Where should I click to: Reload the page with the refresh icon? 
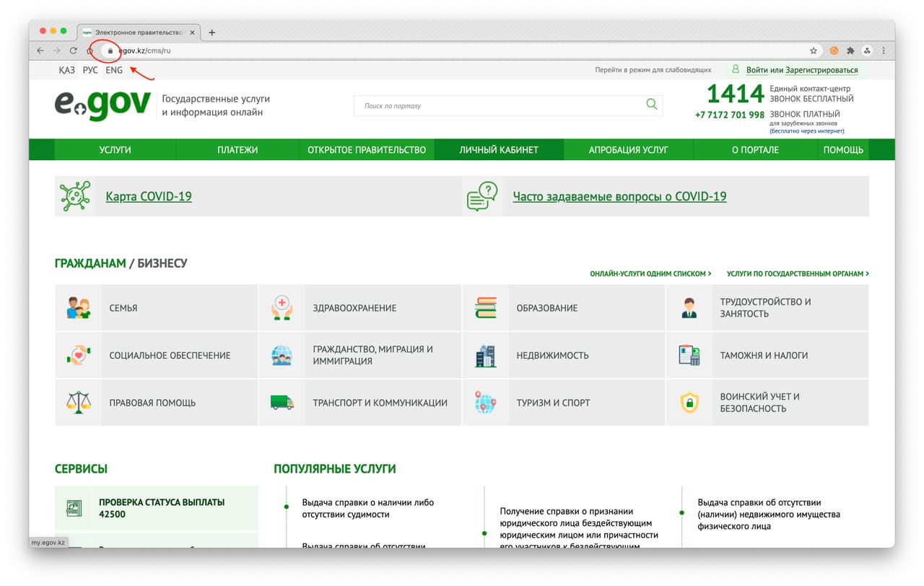click(74, 51)
